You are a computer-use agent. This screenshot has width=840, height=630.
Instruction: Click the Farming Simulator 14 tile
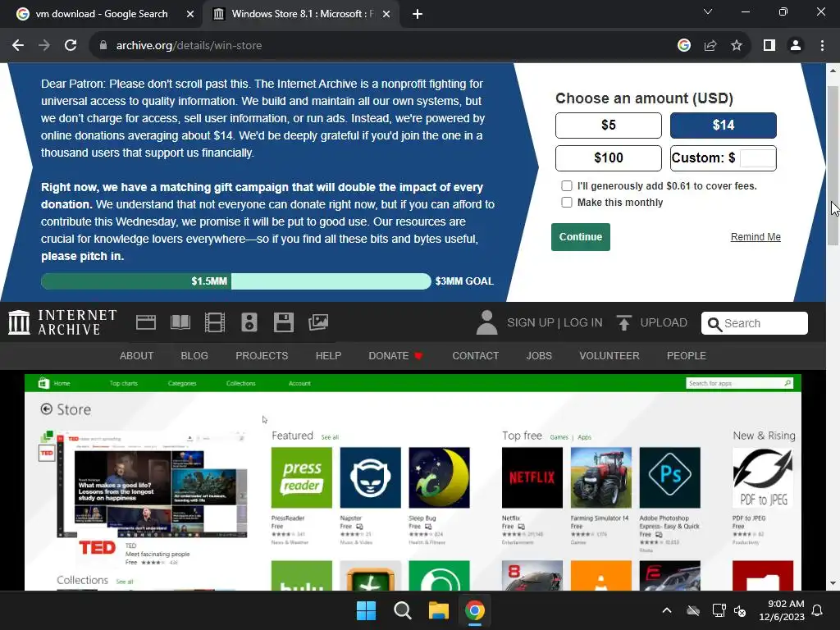pos(601,478)
